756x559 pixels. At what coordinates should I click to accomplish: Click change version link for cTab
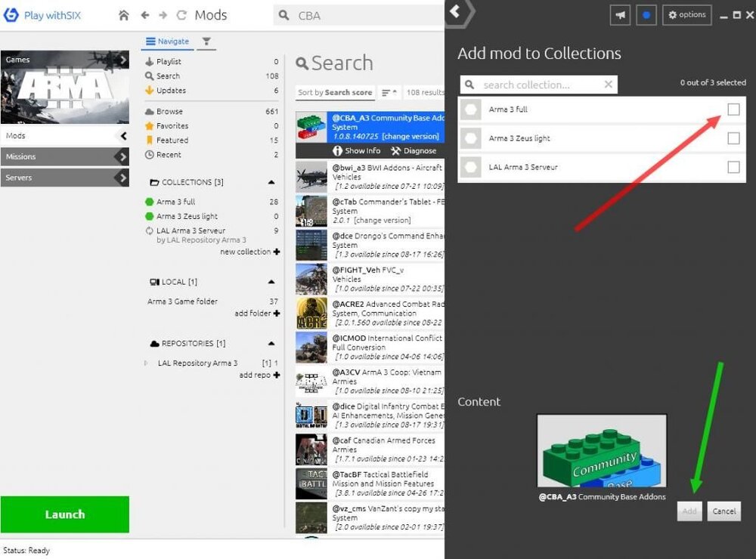point(383,221)
